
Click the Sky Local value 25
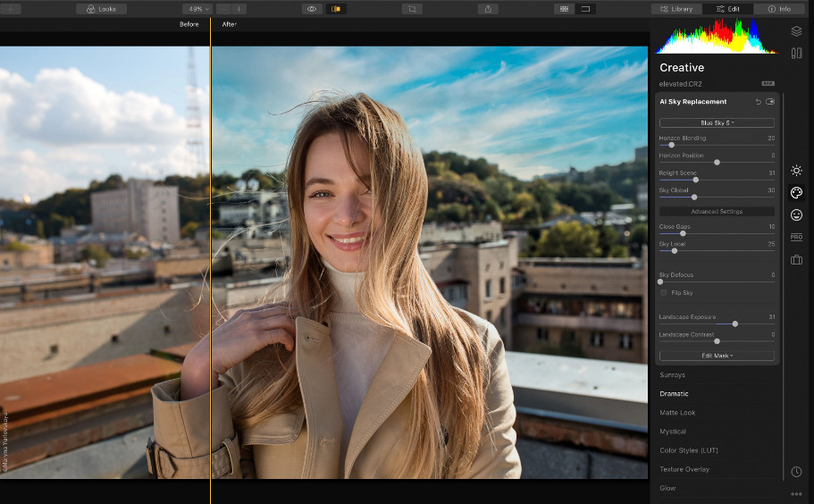771,244
